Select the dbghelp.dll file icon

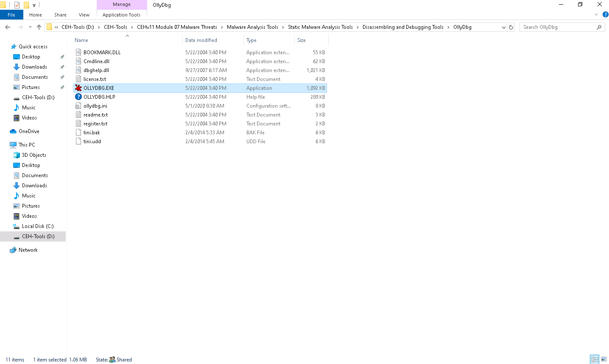(x=78, y=70)
